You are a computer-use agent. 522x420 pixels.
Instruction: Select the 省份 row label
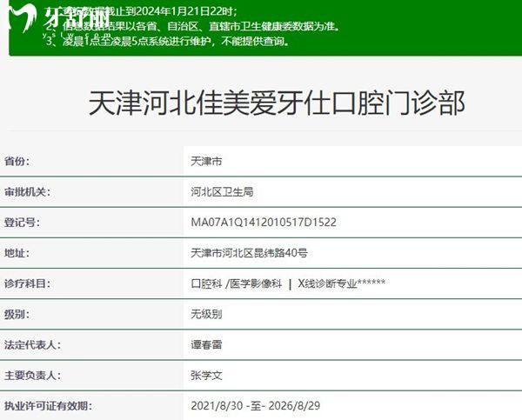point(17,162)
